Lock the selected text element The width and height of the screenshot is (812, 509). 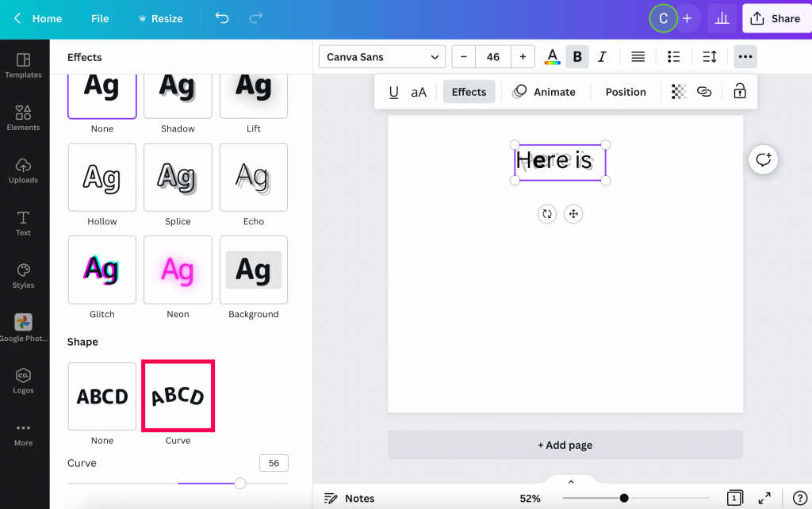(738, 91)
